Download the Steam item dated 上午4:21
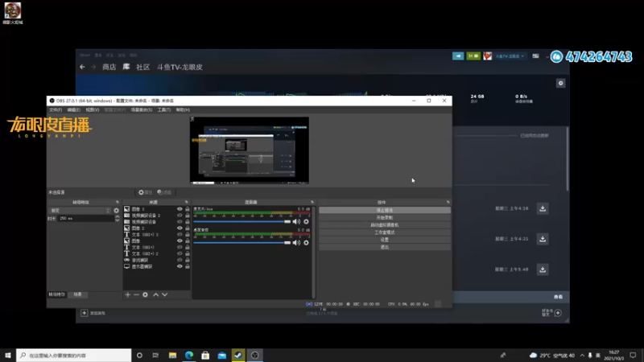This screenshot has width=644, height=362. 543,239
